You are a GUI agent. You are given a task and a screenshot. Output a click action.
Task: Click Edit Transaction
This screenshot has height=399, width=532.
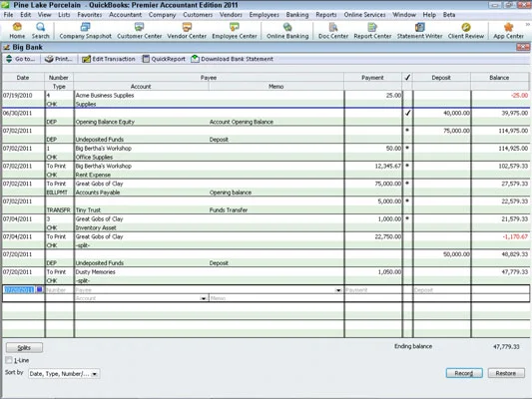109,59
